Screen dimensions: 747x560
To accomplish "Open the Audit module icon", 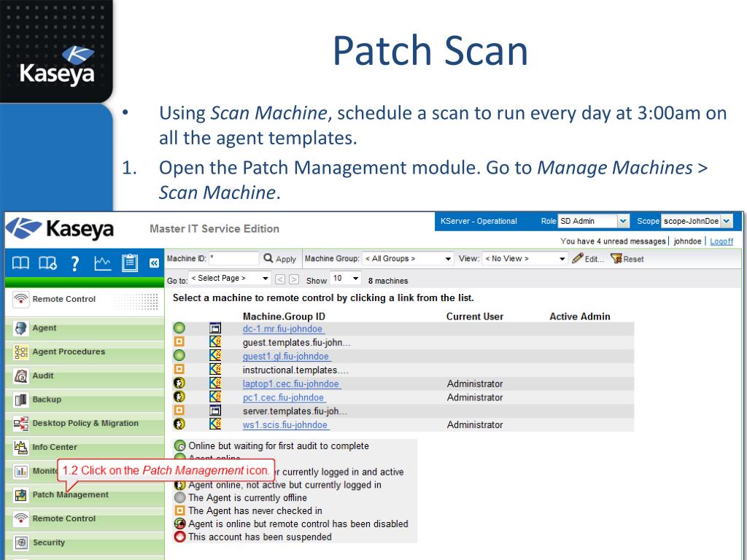I will (x=20, y=376).
